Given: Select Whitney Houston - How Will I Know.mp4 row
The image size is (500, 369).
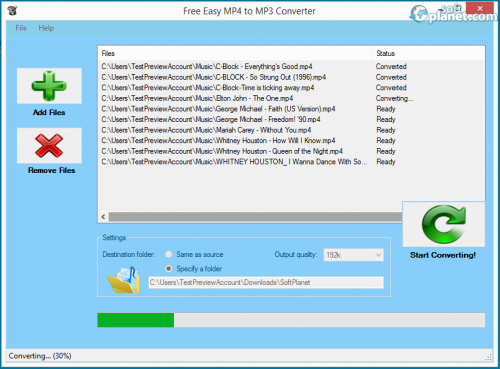Looking at the screenshot, I should pos(291,140).
